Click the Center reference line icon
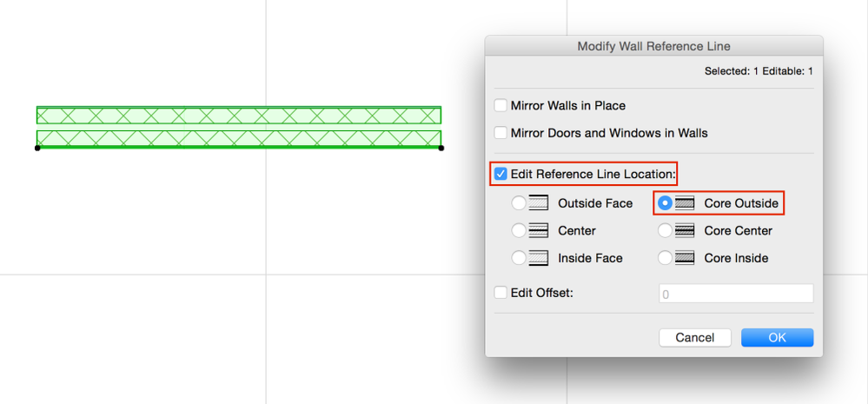The image size is (868, 404). [539, 231]
